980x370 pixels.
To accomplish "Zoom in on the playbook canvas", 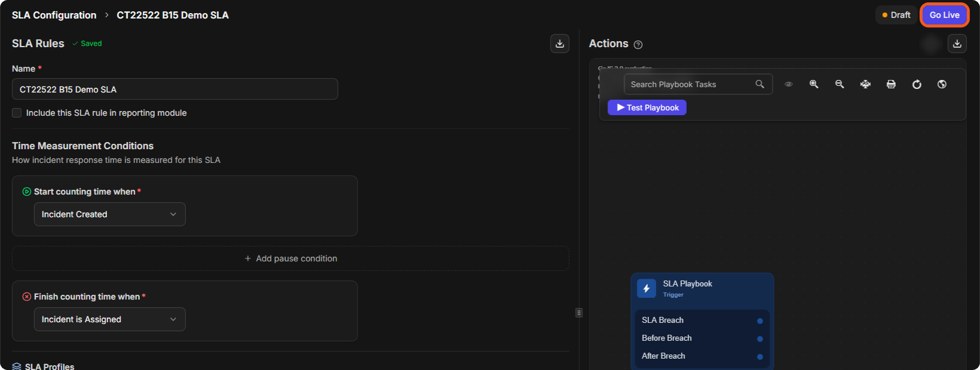I will 814,84.
